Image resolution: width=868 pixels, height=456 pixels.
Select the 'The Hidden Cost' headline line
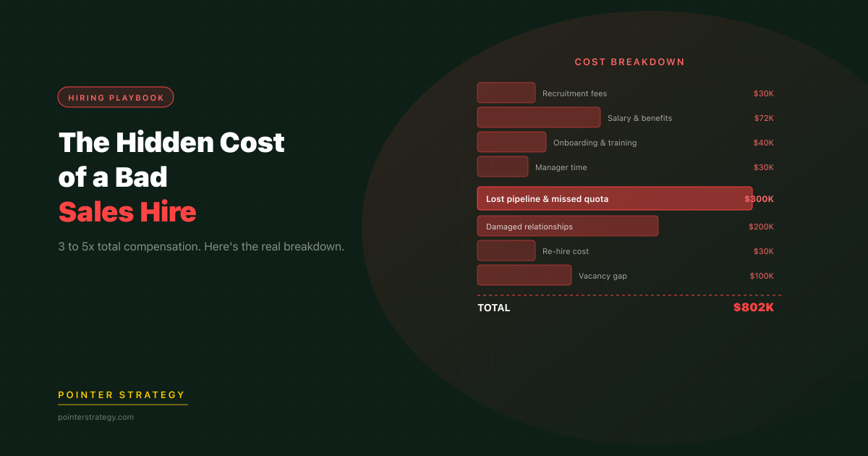171,143
